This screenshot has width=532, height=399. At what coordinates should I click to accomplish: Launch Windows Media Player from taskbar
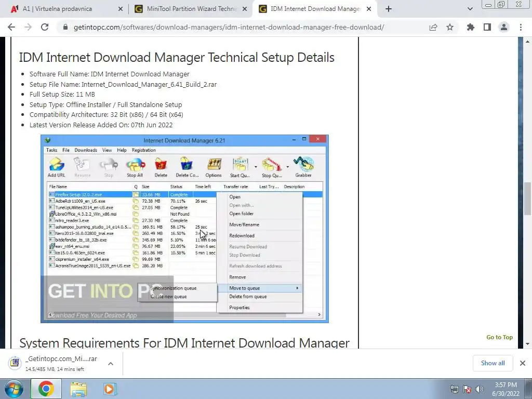point(110,389)
